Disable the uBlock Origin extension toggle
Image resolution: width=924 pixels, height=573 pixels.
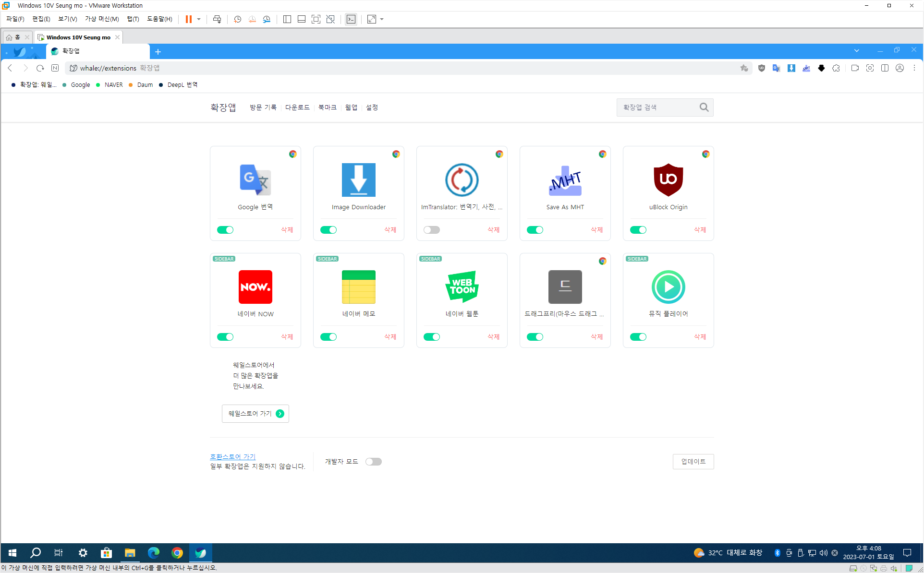[x=638, y=230]
